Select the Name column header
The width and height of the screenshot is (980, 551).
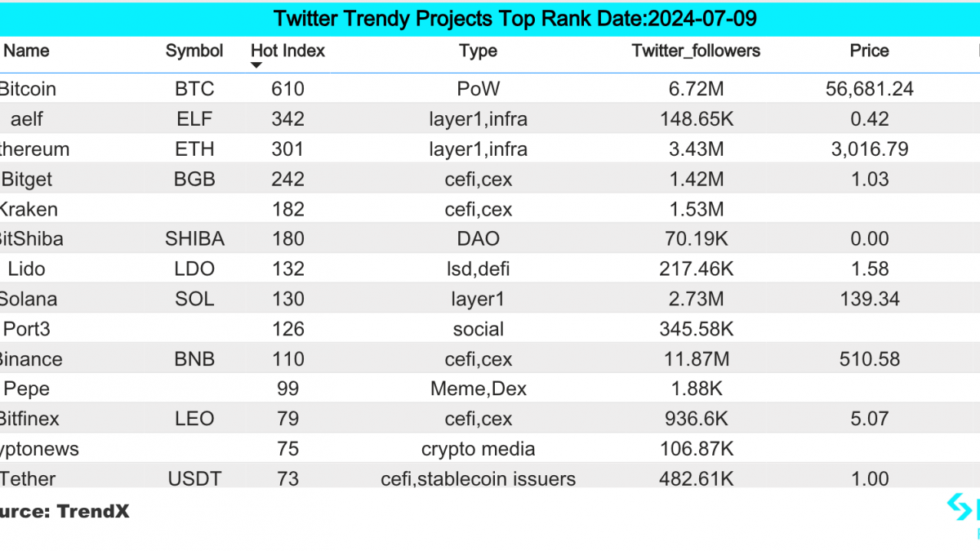[26, 51]
